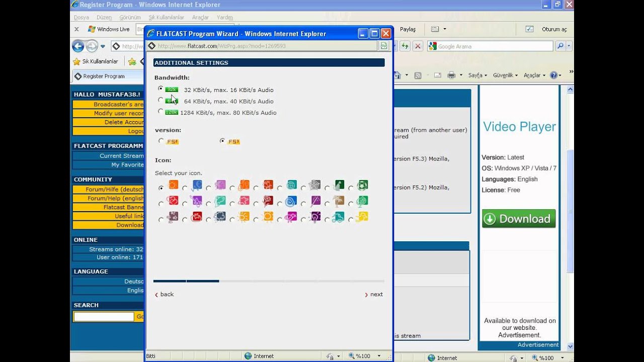
Task: Click the Read Mail envelope icon
Action: point(437,75)
